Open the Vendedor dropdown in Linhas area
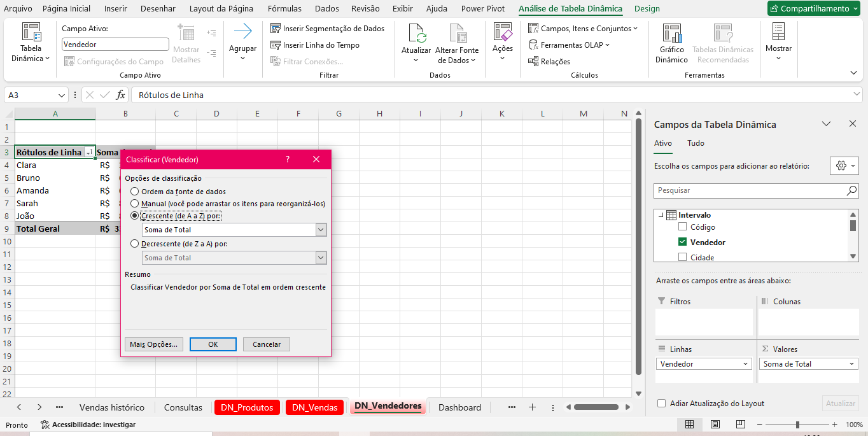The image size is (868, 436). 746,364
